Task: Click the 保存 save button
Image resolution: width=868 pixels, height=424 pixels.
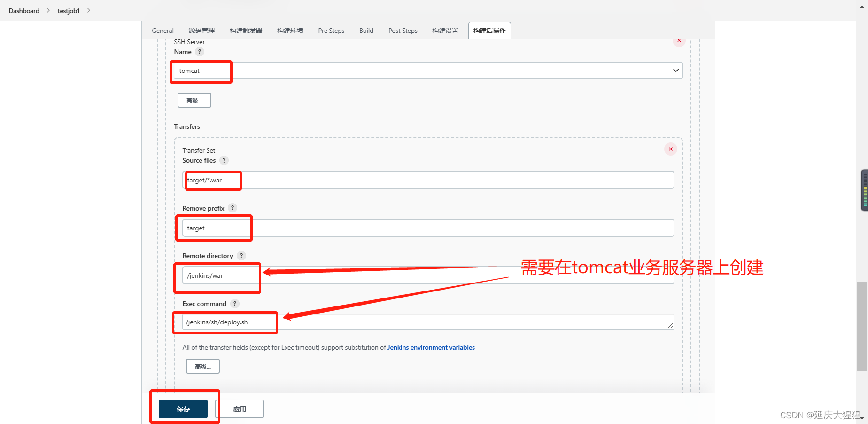Action: click(183, 409)
